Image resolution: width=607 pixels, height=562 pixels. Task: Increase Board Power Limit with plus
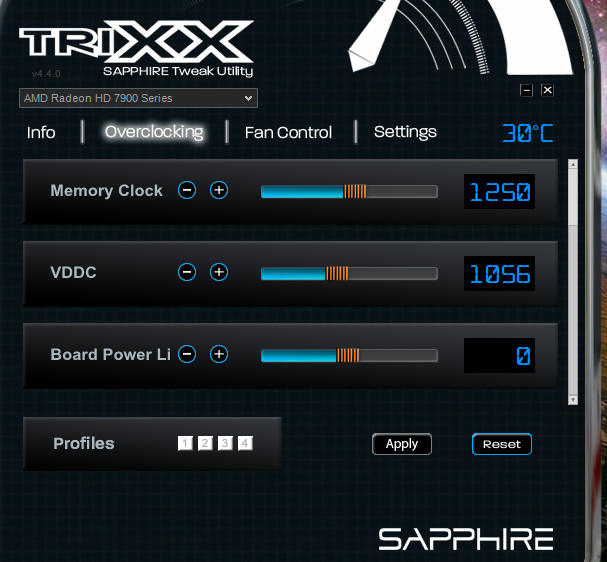click(x=219, y=354)
